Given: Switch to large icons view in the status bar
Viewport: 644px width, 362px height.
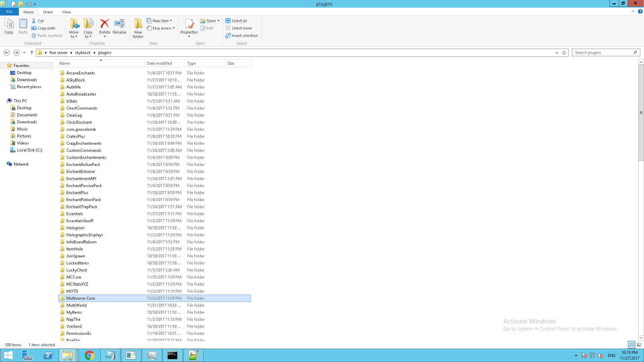Looking at the screenshot, I should click(x=639, y=345).
